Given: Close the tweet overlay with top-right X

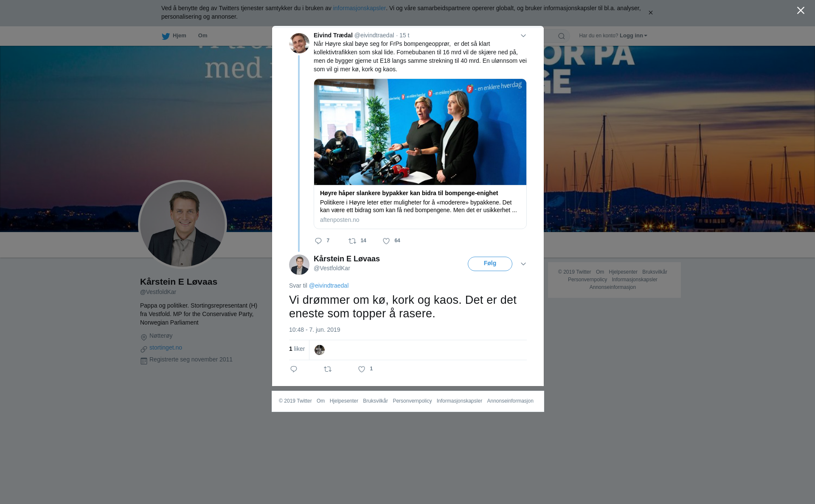Looking at the screenshot, I should click(801, 11).
